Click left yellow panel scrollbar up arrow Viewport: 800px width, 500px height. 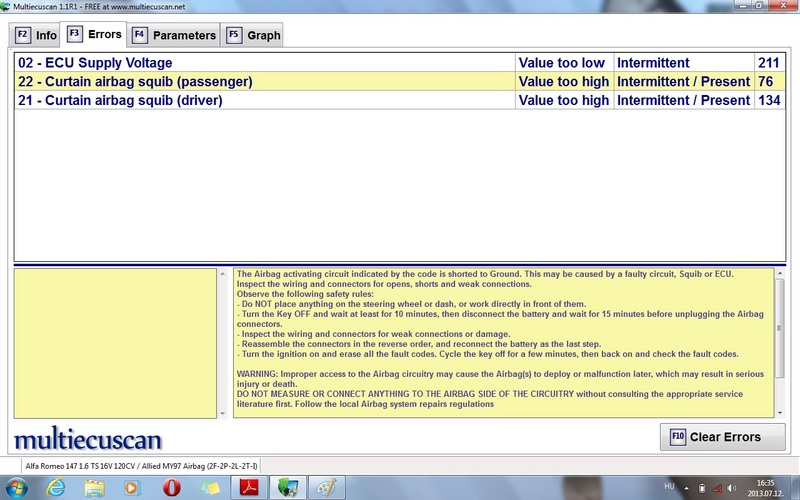(222, 274)
